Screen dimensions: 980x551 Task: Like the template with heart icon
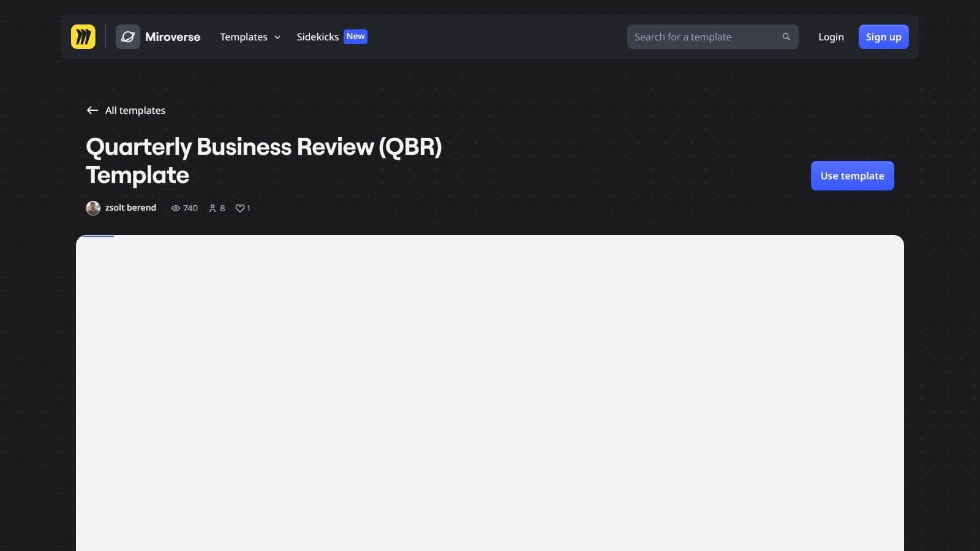[240, 208]
